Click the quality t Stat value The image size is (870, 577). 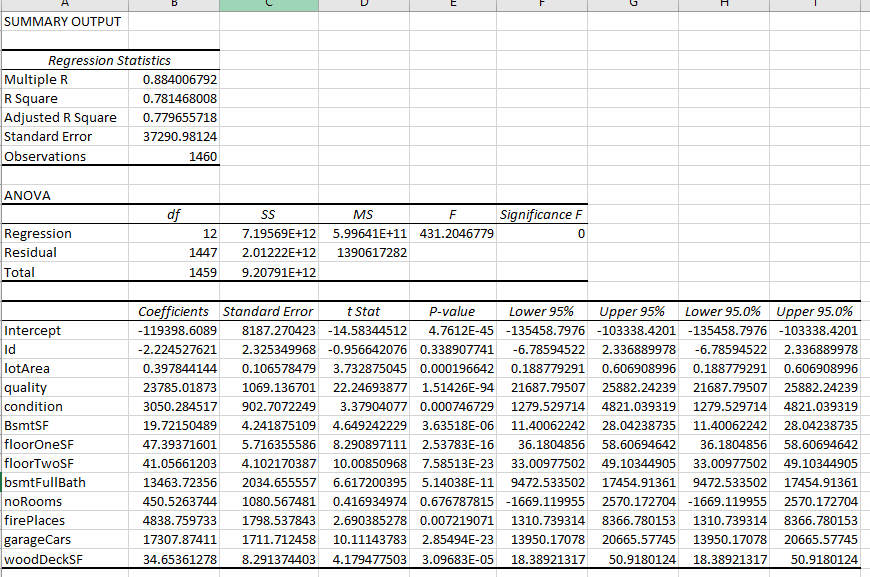[363, 387]
